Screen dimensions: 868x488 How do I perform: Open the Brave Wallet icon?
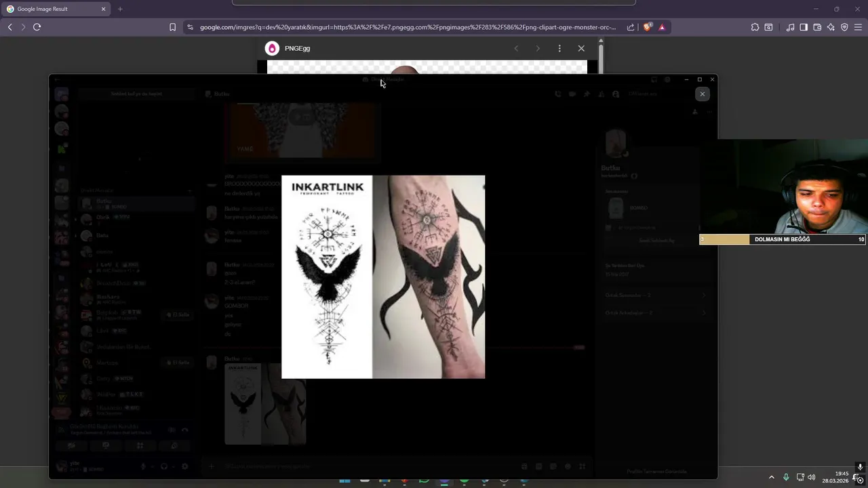coord(817,27)
